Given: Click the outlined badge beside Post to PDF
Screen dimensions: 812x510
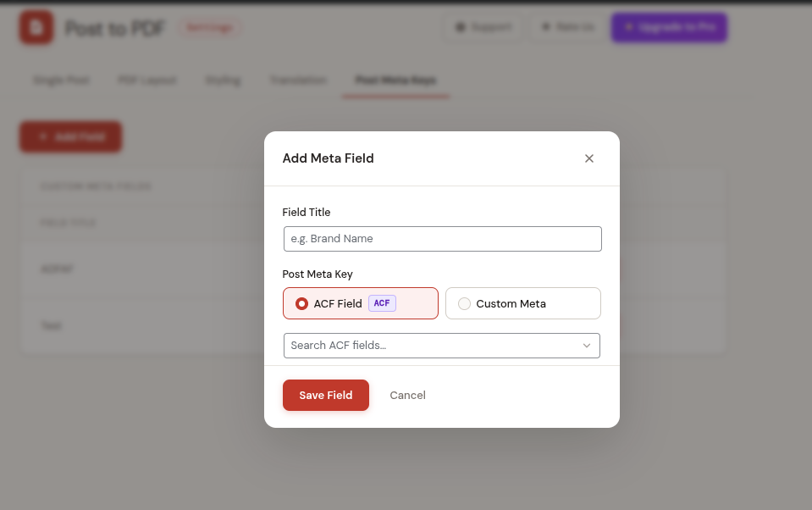Looking at the screenshot, I should point(210,28).
